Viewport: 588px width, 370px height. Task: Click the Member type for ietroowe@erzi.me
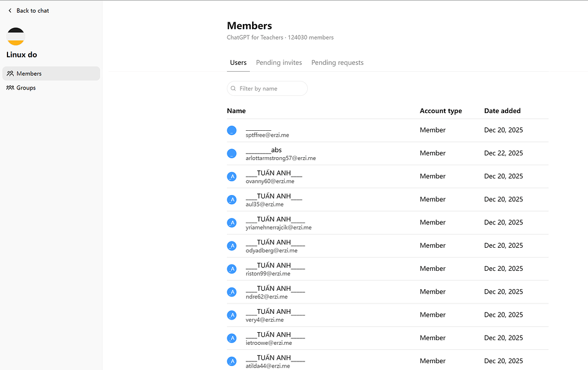433,338
